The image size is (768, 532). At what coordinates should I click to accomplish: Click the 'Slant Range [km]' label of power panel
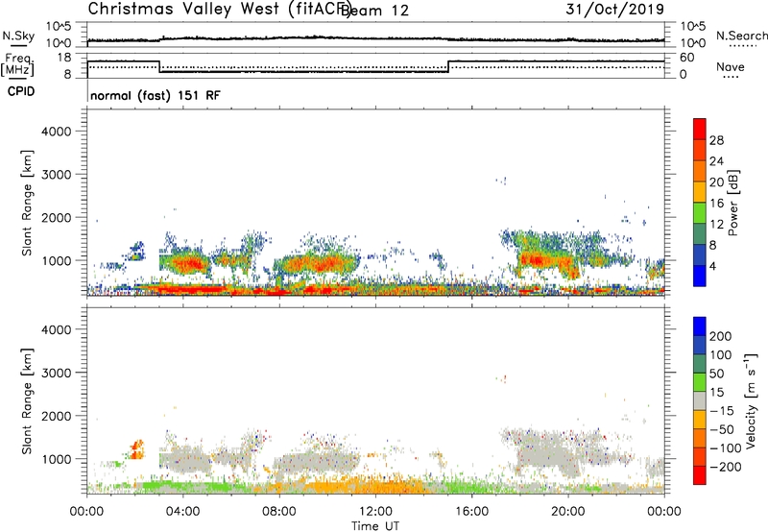pos(27,203)
